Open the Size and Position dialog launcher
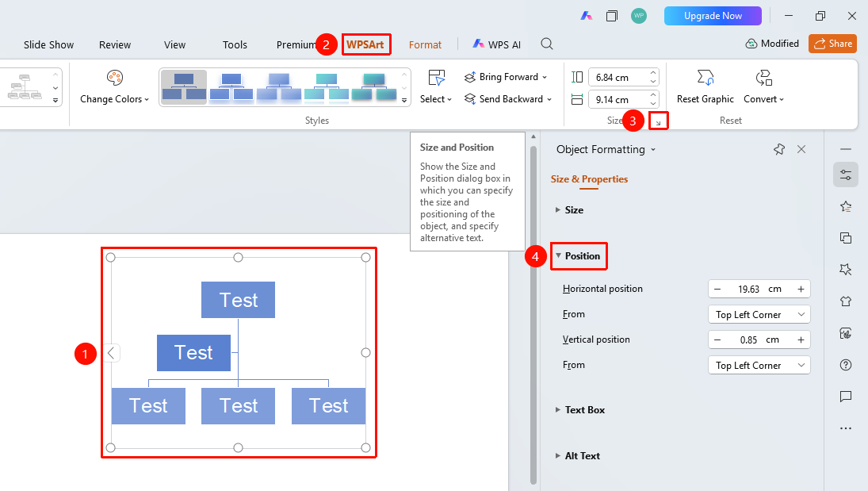The image size is (868, 491). 658,121
